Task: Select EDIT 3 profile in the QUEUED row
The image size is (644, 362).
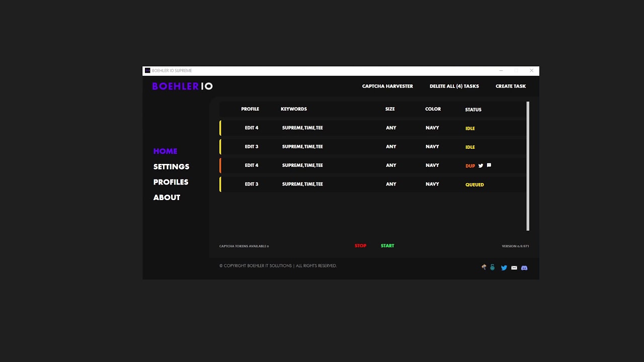Action: point(252,184)
